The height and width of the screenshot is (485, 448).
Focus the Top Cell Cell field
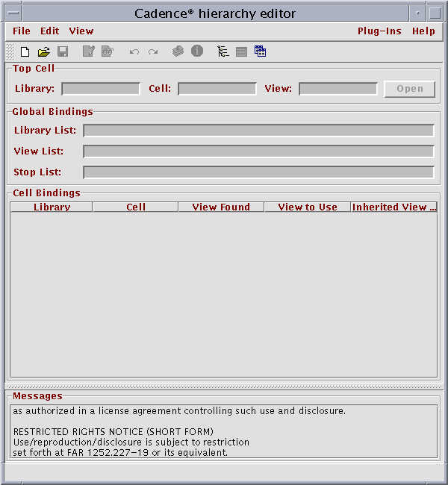217,89
